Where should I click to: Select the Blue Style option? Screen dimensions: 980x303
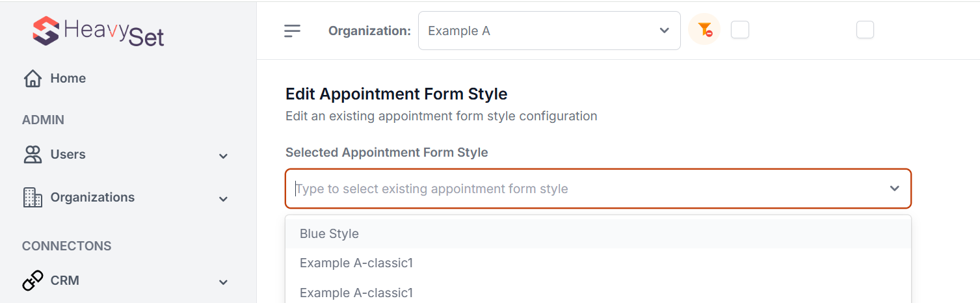(329, 233)
